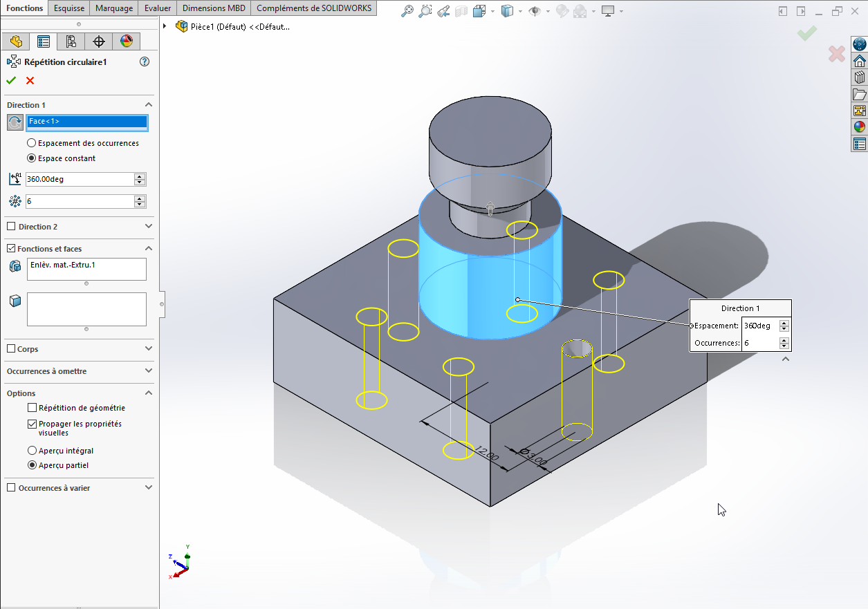Select the Previous View icon in toolbar

443,11
